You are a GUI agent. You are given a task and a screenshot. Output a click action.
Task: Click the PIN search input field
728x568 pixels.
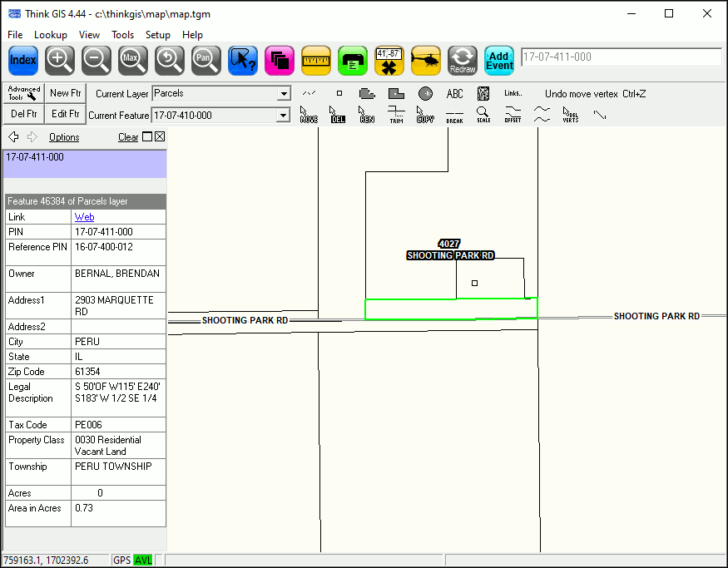pyautogui.click(x=621, y=57)
